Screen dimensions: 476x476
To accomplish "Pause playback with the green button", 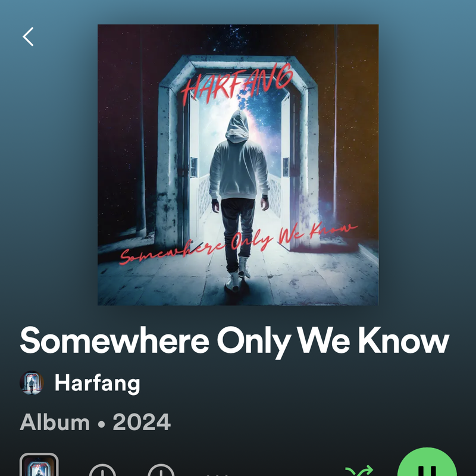I will [x=427, y=462].
